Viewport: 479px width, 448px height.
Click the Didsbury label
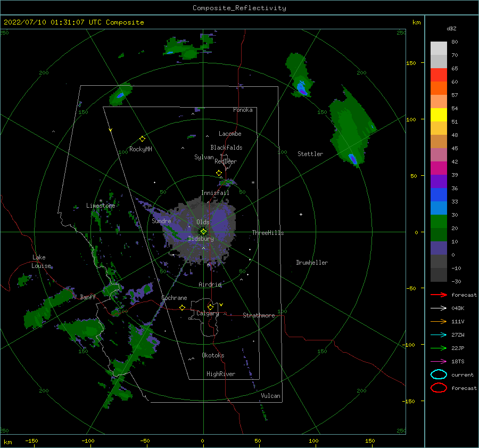click(x=201, y=239)
